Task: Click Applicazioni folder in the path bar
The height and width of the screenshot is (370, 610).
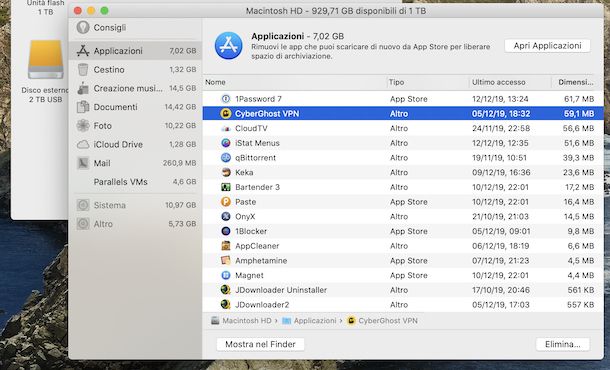Action: coord(309,321)
